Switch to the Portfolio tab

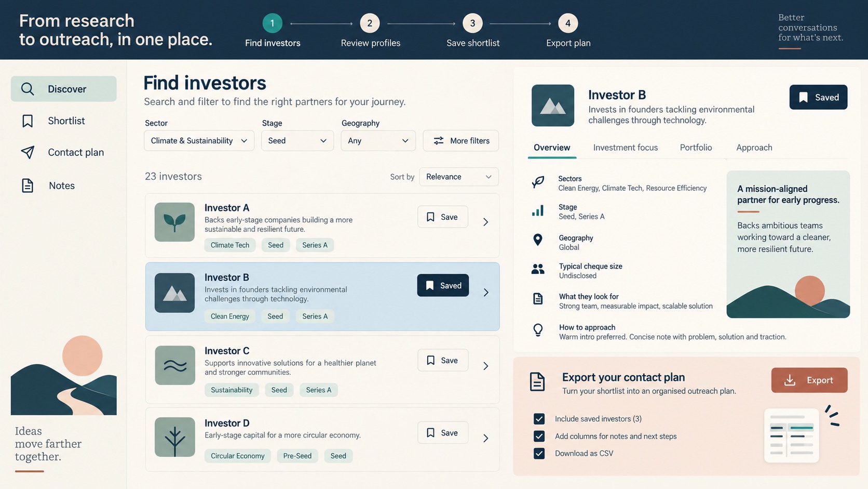click(696, 148)
